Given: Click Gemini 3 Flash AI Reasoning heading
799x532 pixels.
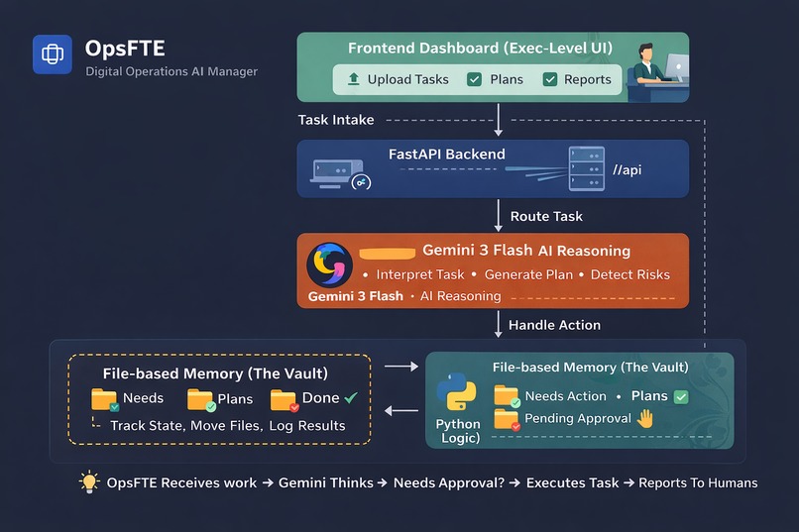Looking at the screenshot, I should 526,251.
